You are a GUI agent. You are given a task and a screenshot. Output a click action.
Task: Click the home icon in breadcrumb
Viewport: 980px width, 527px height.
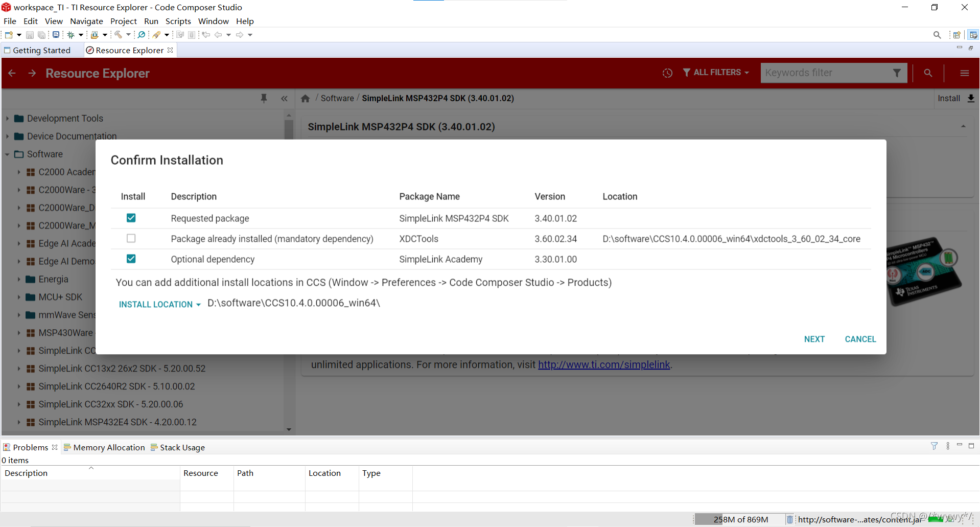pos(306,99)
